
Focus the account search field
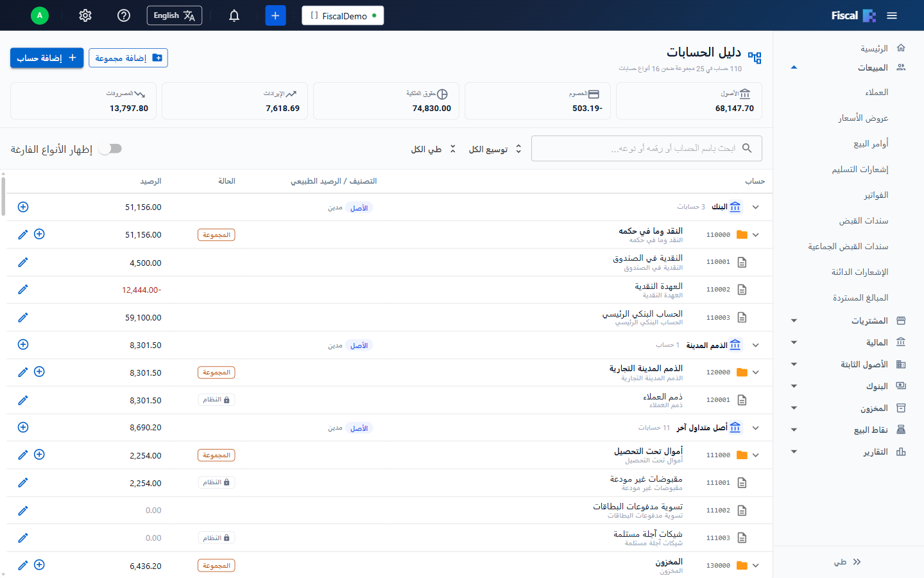647,148
